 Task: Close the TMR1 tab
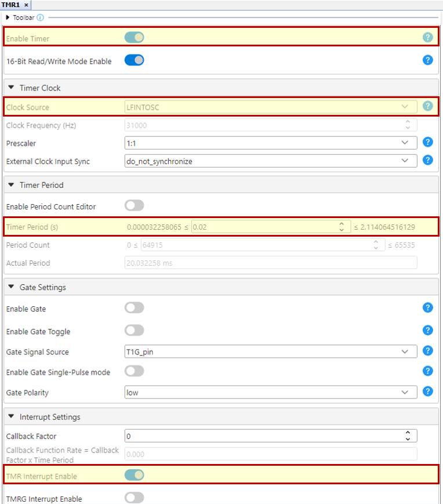tap(26, 4)
